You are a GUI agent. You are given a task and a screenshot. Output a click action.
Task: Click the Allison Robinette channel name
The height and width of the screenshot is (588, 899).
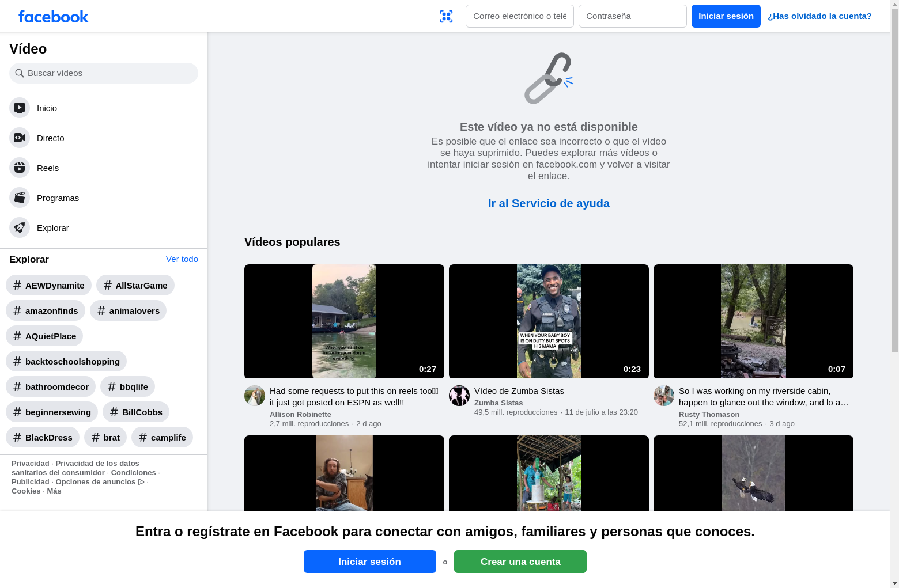300,415
